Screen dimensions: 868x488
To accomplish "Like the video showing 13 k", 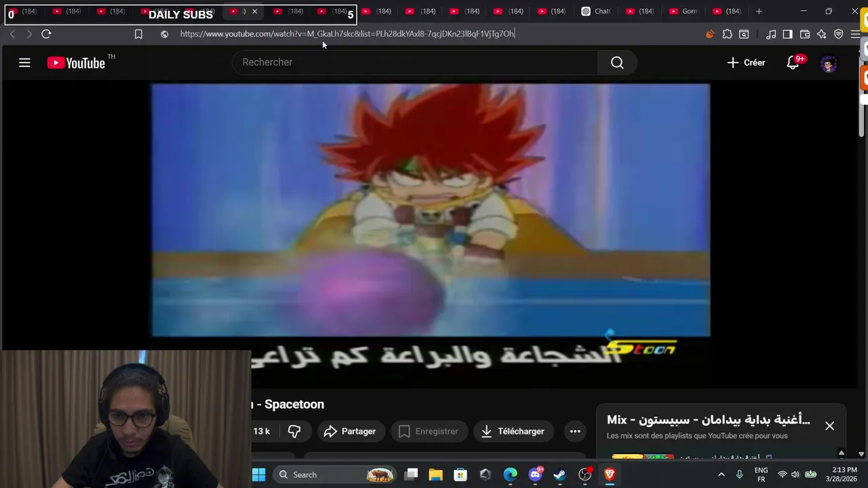I will point(262,431).
